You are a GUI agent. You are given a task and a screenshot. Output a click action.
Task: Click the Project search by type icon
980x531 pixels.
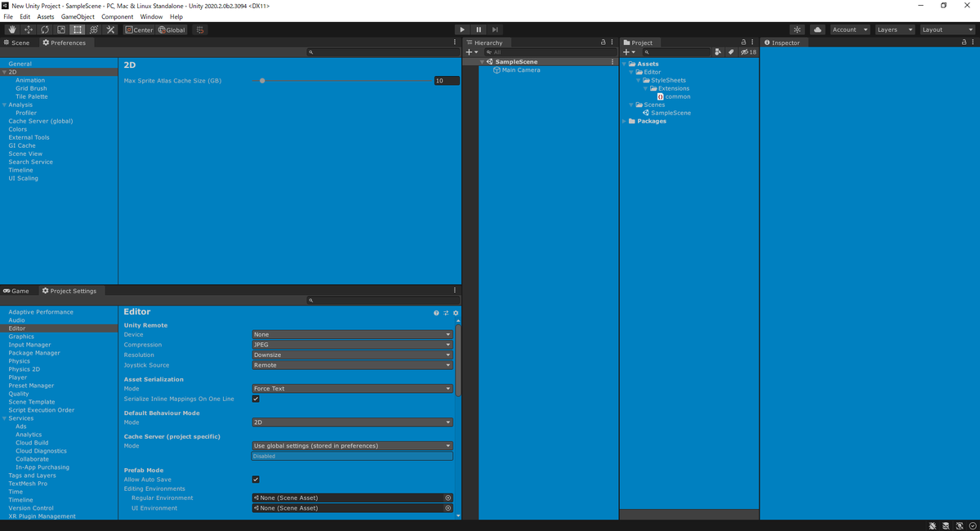click(718, 52)
